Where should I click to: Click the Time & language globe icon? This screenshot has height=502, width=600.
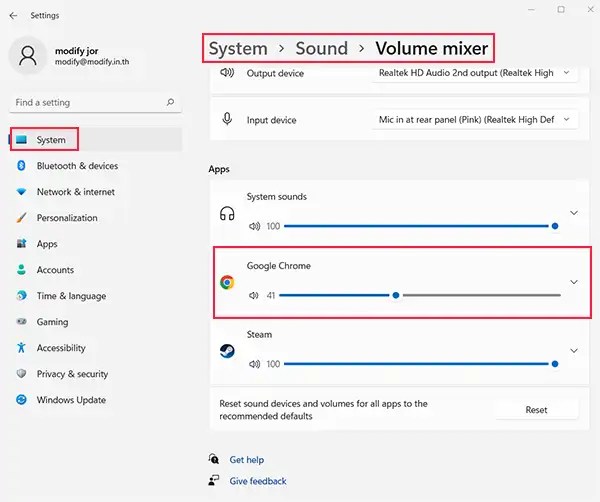(22, 295)
